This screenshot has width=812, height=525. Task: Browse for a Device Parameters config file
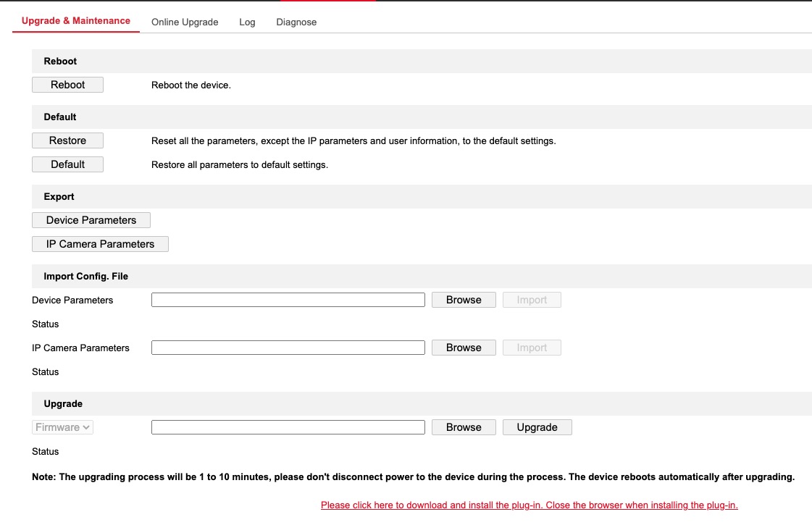pos(463,299)
